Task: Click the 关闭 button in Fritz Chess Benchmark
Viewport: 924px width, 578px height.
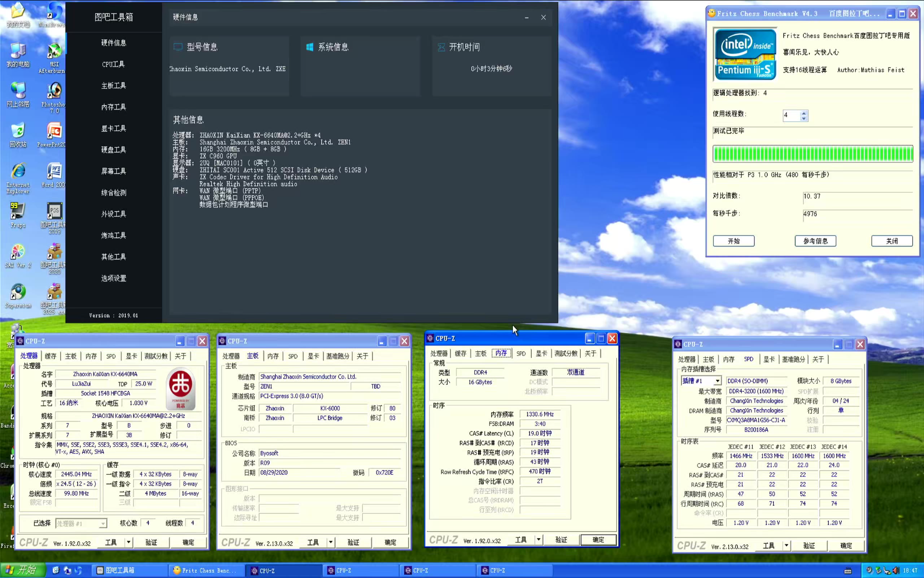Action: click(892, 241)
